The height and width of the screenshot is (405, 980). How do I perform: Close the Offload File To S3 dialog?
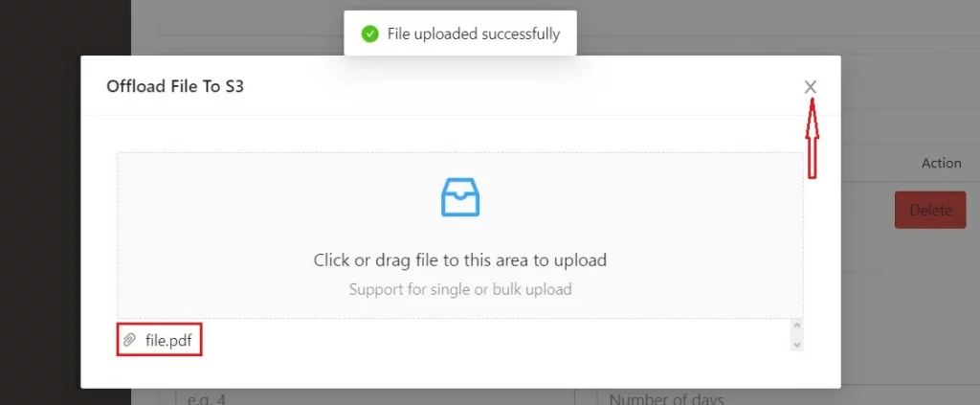point(810,87)
